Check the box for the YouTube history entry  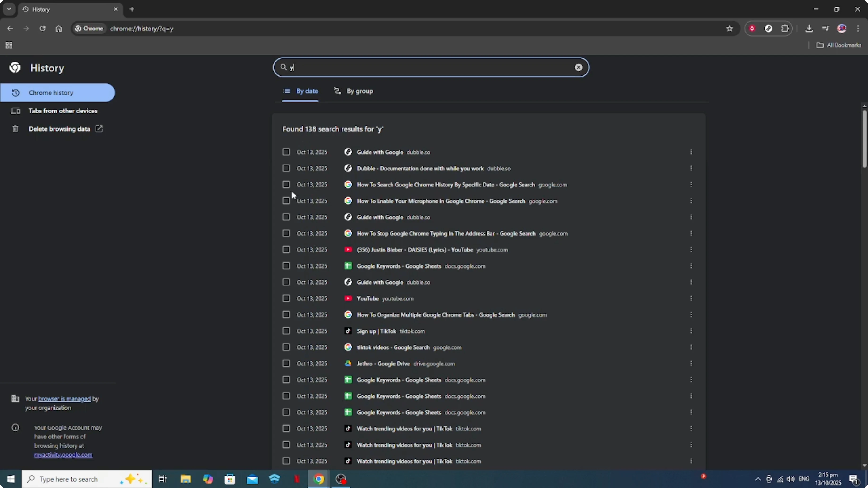(x=286, y=298)
